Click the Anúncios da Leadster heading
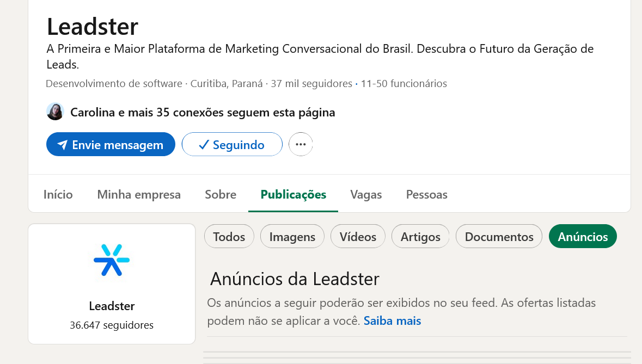This screenshot has height=364, width=642. [x=295, y=279]
